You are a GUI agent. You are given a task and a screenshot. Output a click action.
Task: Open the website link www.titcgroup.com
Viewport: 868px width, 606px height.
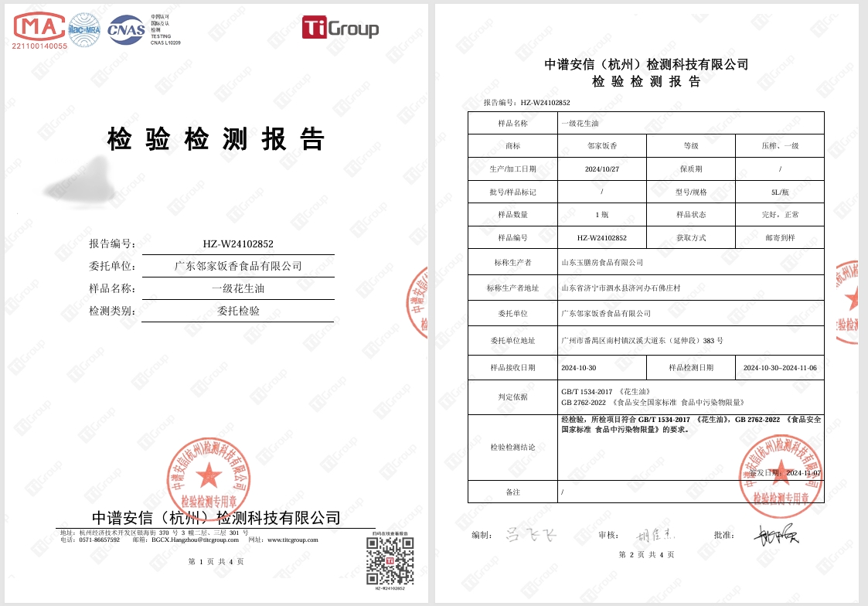click(x=293, y=540)
